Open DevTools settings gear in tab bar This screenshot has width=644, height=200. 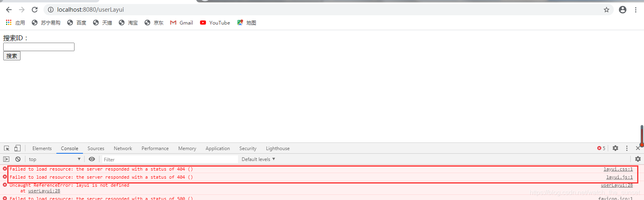615,148
